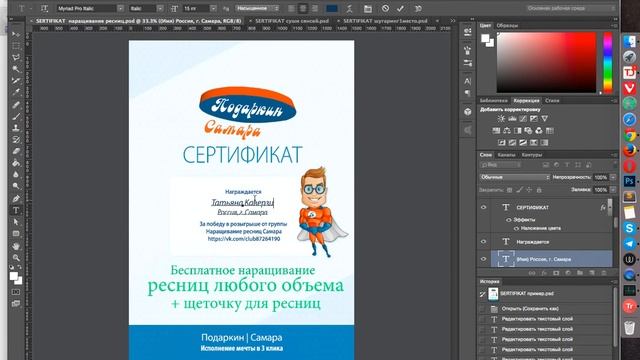Switch to the Стили tab
The width and height of the screenshot is (640, 360).
(x=552, y=100)
